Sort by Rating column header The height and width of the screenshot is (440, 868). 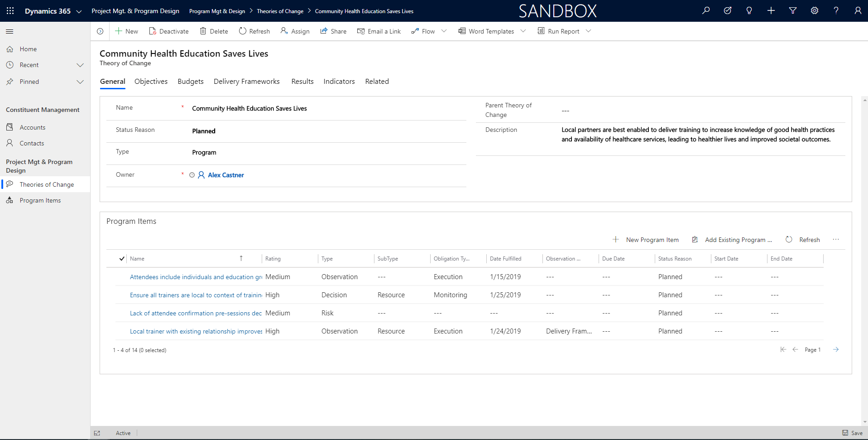pyautogui.click(x=273, y=259)
